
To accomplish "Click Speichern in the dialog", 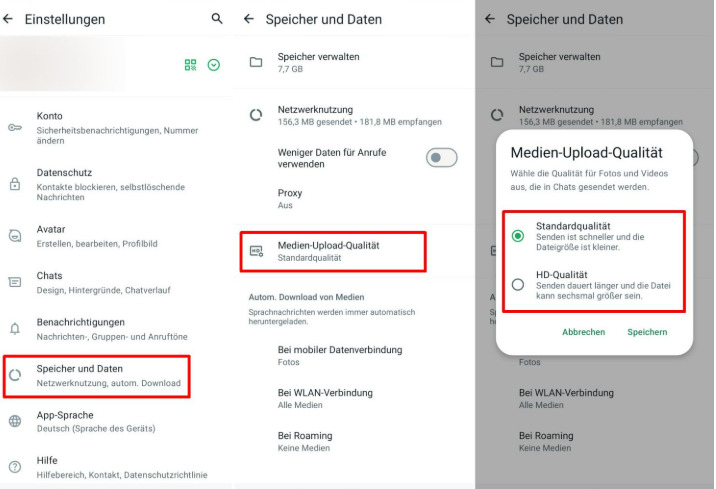I will (x=647, y=332).
